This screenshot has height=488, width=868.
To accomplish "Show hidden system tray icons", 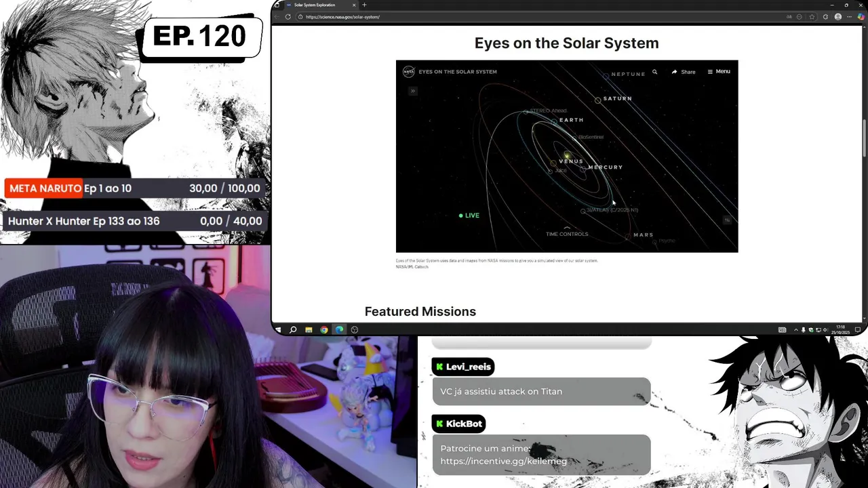I will point(795,330).
